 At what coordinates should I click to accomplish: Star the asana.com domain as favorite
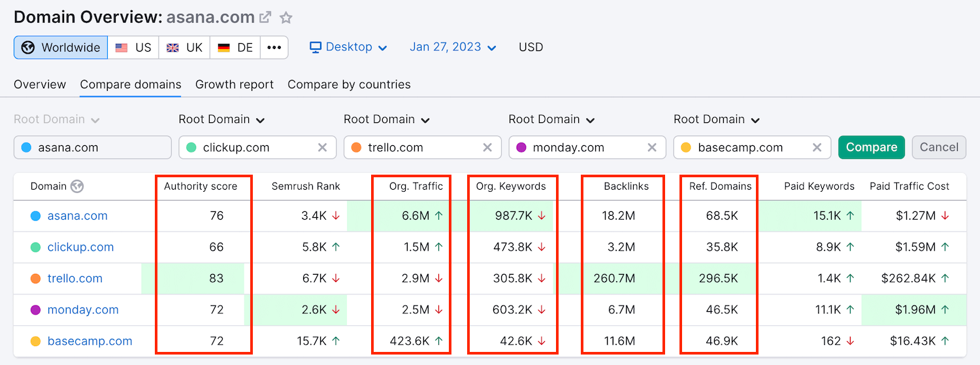pos(286,18)
